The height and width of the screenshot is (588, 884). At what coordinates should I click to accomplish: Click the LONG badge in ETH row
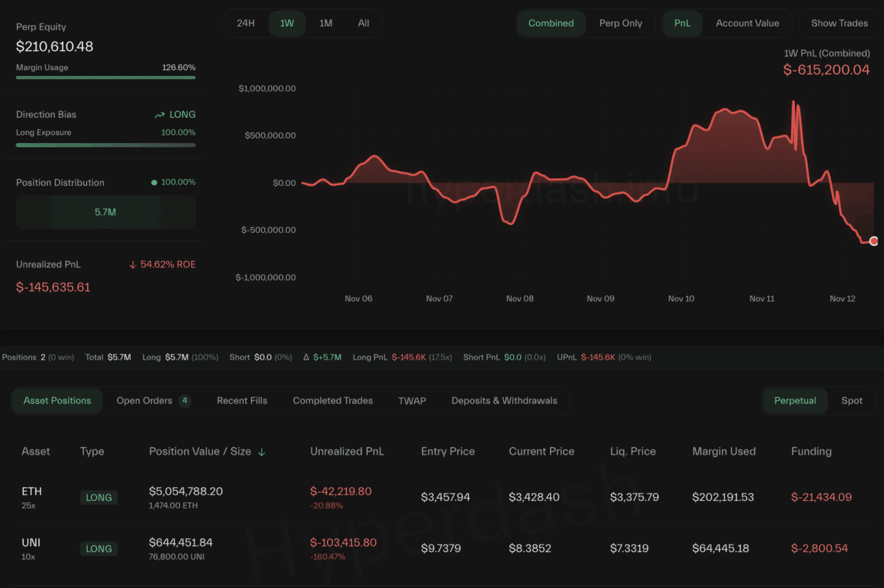click(99, 497)
